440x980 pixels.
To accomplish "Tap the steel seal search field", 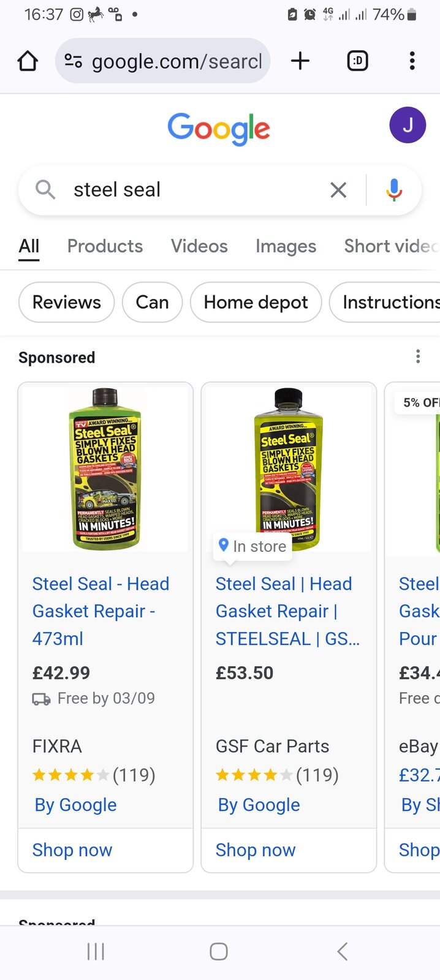I will pyautogui.click(x=184, y=190).
